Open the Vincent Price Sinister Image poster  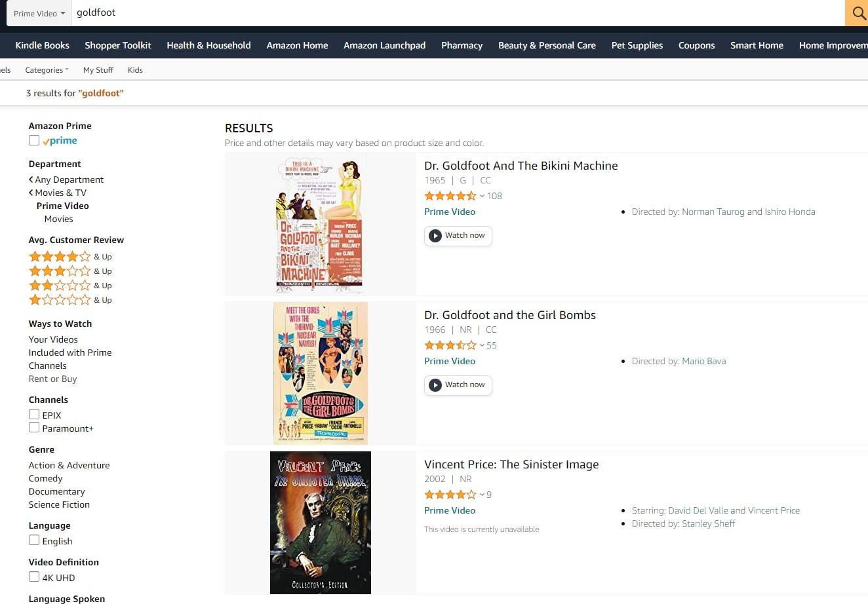321,522
